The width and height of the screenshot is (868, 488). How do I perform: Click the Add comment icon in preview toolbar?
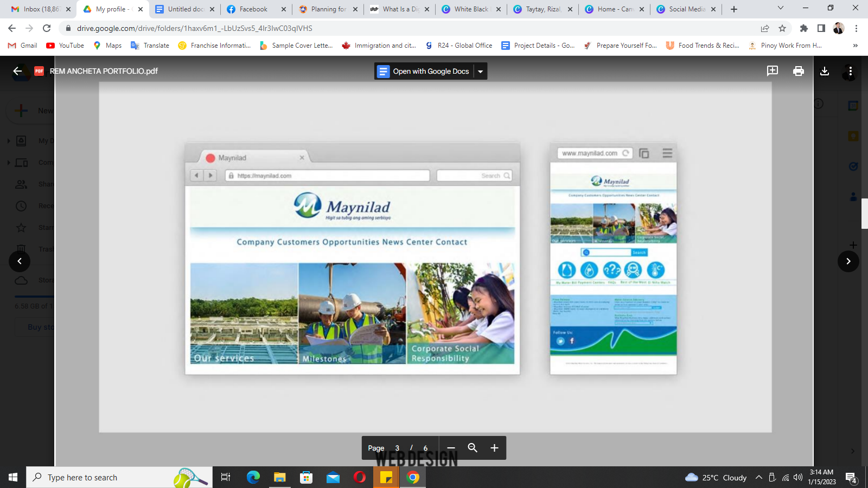(x=773, y=71)
